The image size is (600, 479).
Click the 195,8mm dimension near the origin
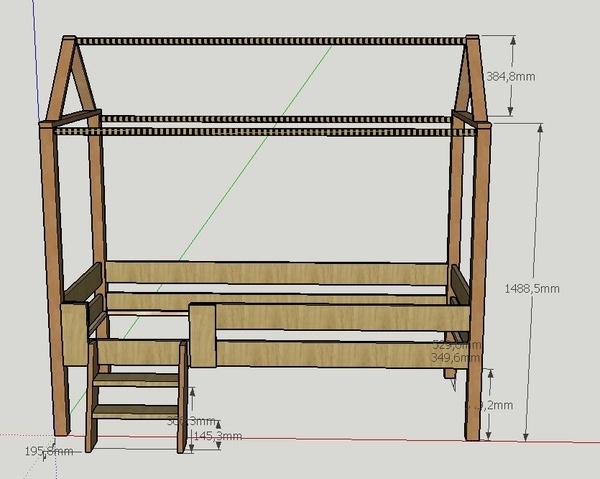coord(48,451)
